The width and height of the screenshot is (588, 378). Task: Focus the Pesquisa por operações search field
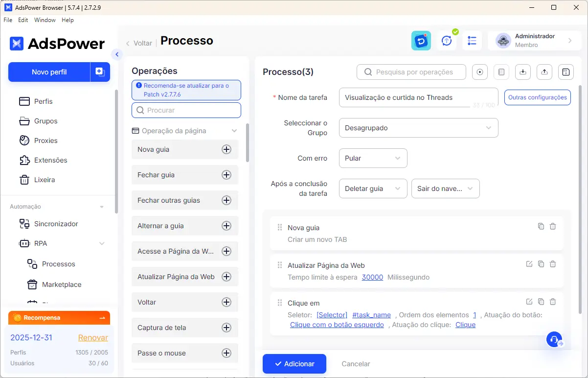tap(411, 72)
